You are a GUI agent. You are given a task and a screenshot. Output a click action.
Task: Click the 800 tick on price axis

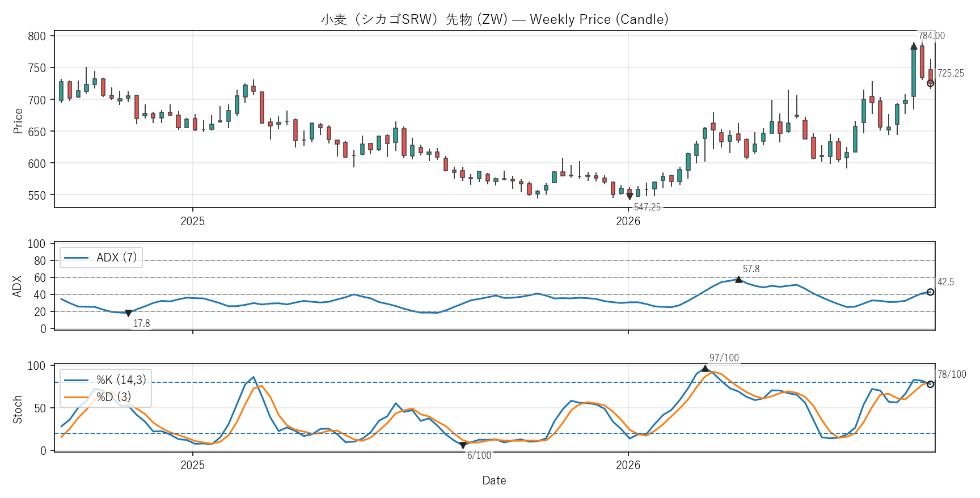(37, 36)
